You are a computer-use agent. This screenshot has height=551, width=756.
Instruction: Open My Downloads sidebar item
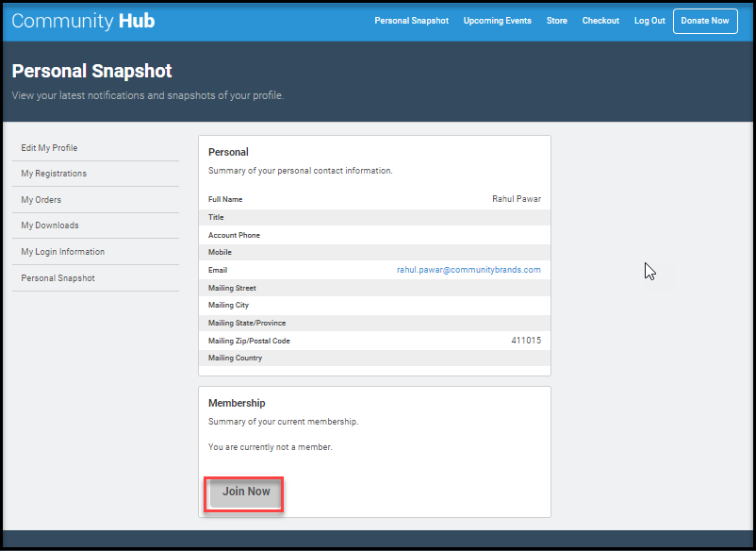pyautogui.click(x=50, y=225)
